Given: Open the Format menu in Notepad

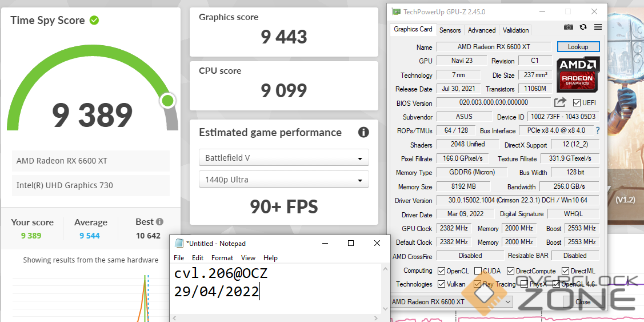Looking at the screenshot, I should point(222,258).
